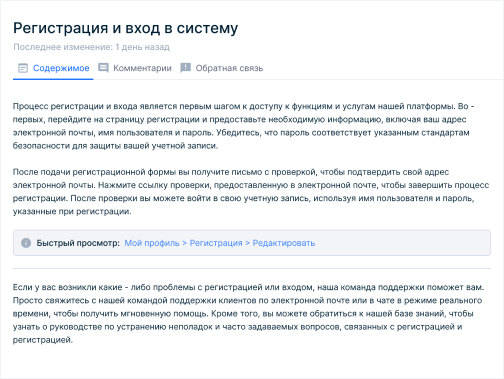504x379 pixels.
Task: Click the title Регистрация и вход в систему
Action: (126, 28)
